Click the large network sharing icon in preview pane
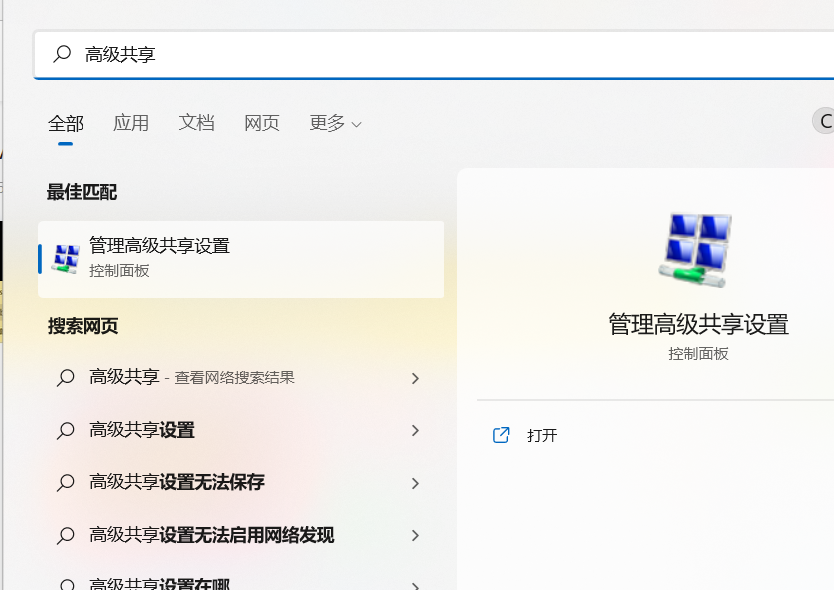This screenshot has width=834, height=590. tap(696, 250)
